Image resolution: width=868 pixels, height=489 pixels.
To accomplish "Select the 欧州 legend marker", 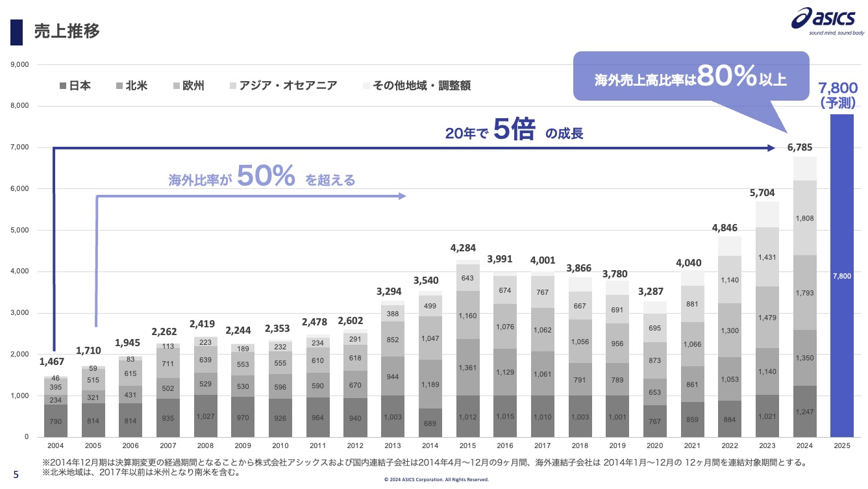I will click(177, 86).
